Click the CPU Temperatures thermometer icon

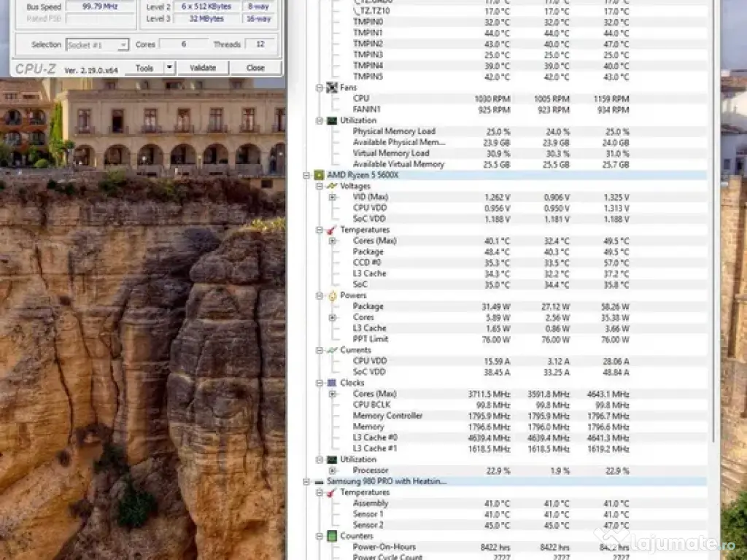[332, 230]
